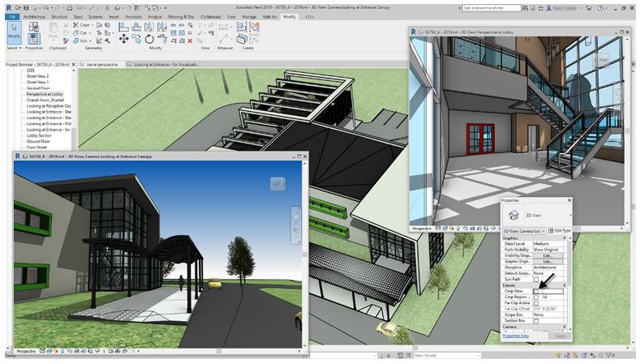Click the search binoculars icon beside the search box
This screenshot has height=364, width=640.
tap(526, 8)
